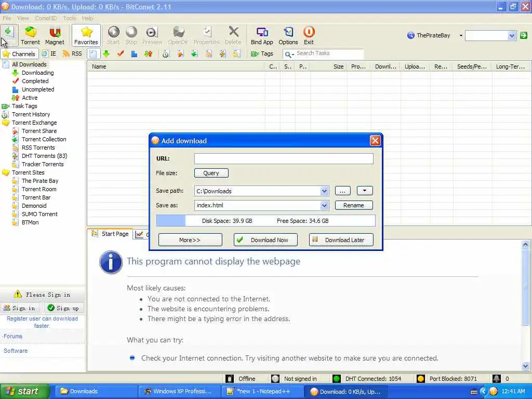This screenshot has width=532, height=399.
Task: Open Bind App
Action: (262, 35)
